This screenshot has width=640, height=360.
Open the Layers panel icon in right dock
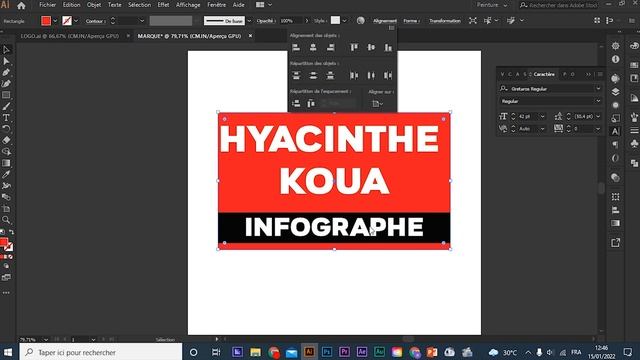click(x=616, y=92)
